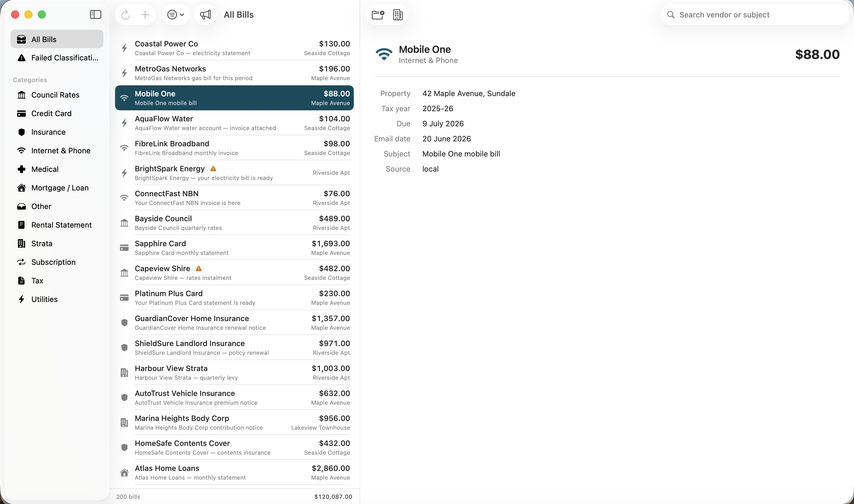The width and height of the screenshot is (854, 504).
Task: Select Other category
Action: [x=57, y=206]
